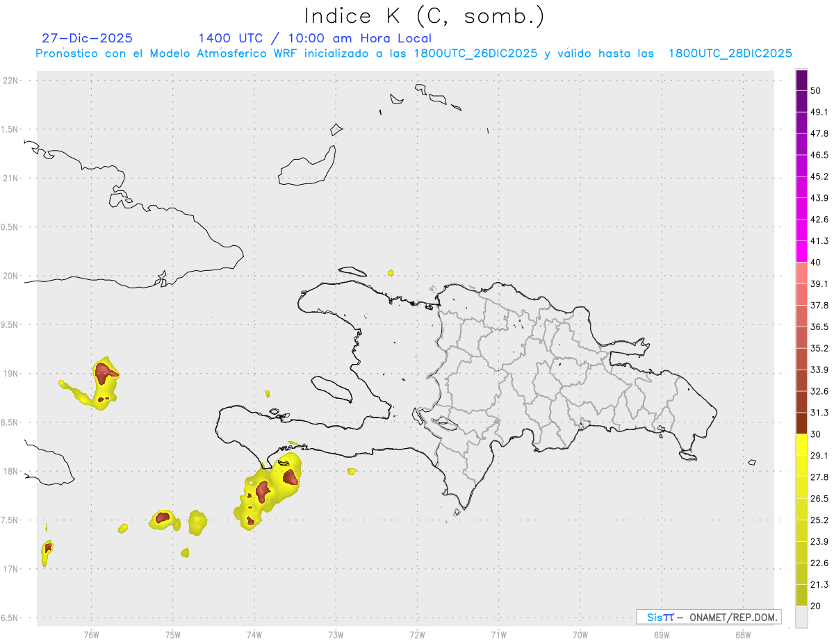
Task: Click the colorbar label "45.2"
Action: point(819,176)
